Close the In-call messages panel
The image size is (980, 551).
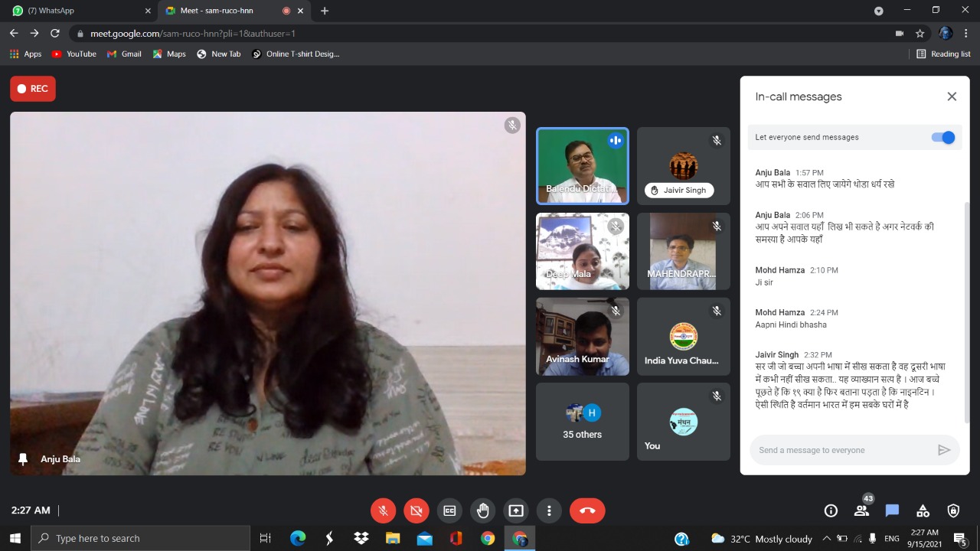click(952, 96)
